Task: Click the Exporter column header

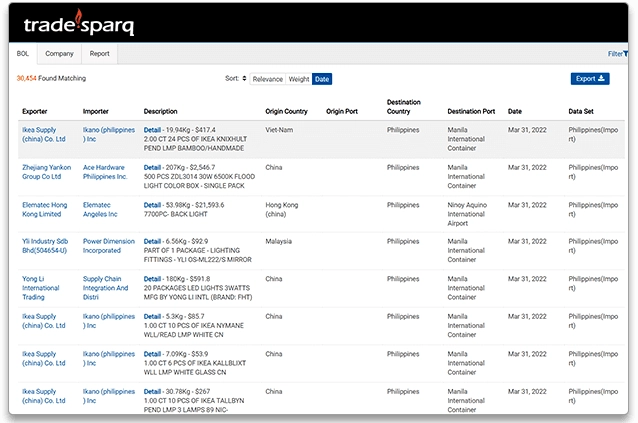Action: tap(35, 111)
